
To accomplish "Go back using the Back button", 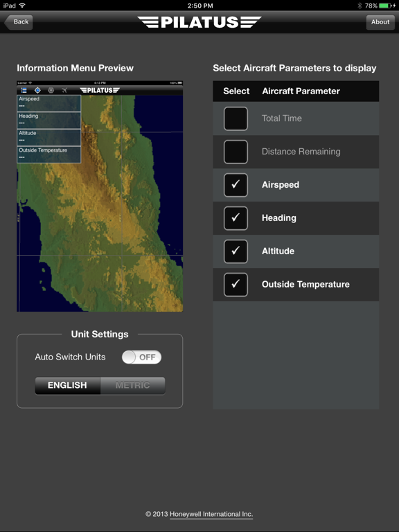I will click(19, 22).
